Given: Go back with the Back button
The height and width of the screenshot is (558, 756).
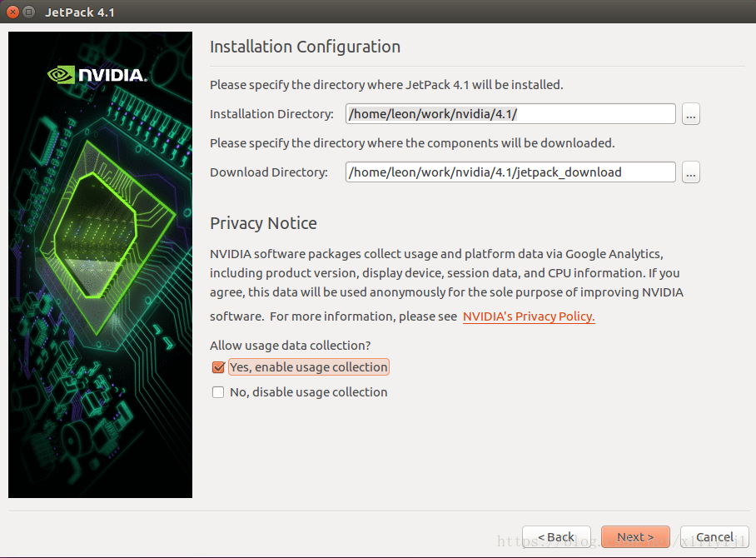Looking at the screenshot, I should coord(556,537).
